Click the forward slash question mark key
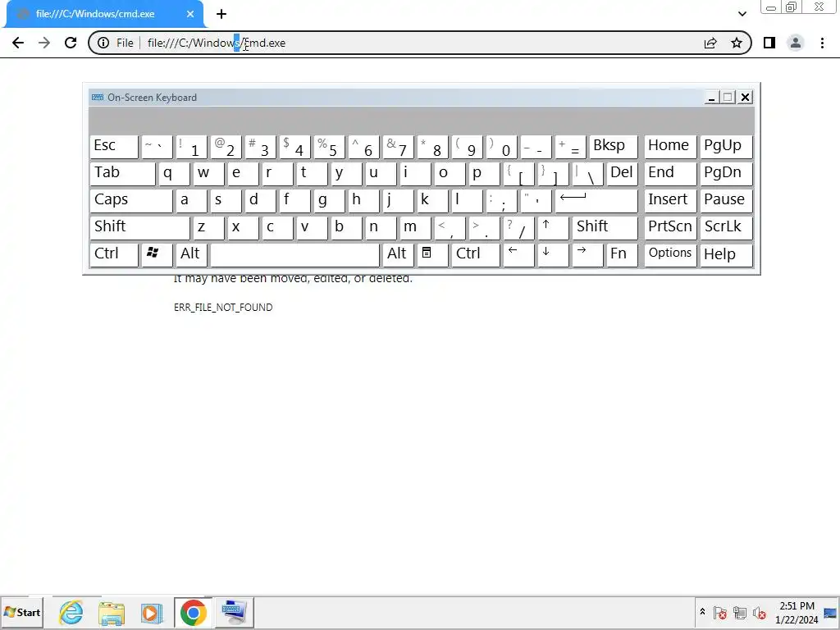Image resolution: width=840 pixels, height=630 pixels. tap(518, 227)
